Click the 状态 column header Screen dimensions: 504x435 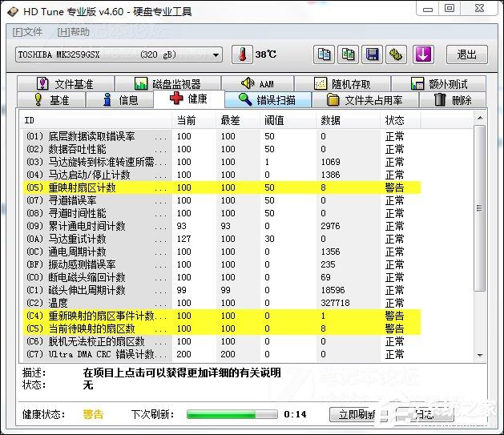[400, 120]
